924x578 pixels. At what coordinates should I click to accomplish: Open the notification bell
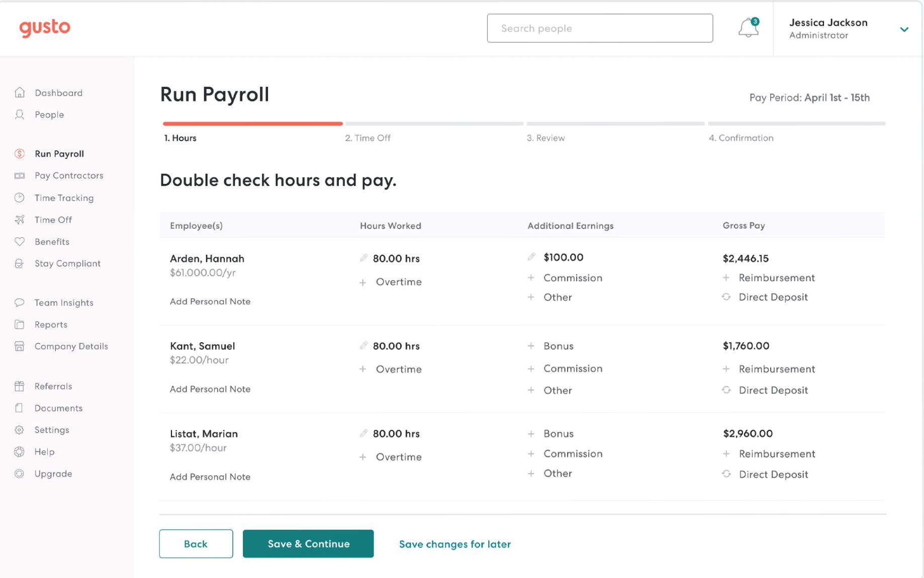point(748,28)
